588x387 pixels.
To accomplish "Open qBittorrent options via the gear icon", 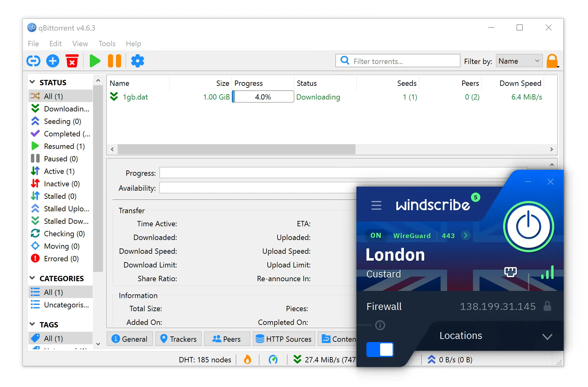I will click(x=137, y=61).
